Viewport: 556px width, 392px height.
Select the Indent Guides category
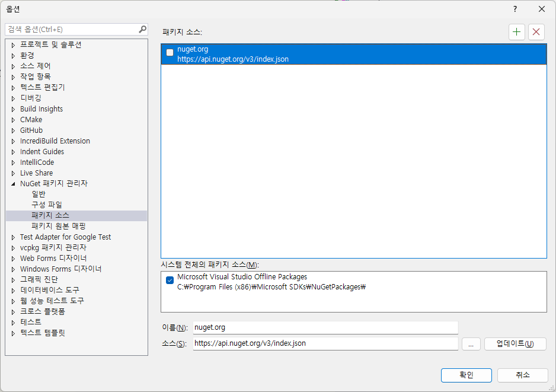[42, 151]
